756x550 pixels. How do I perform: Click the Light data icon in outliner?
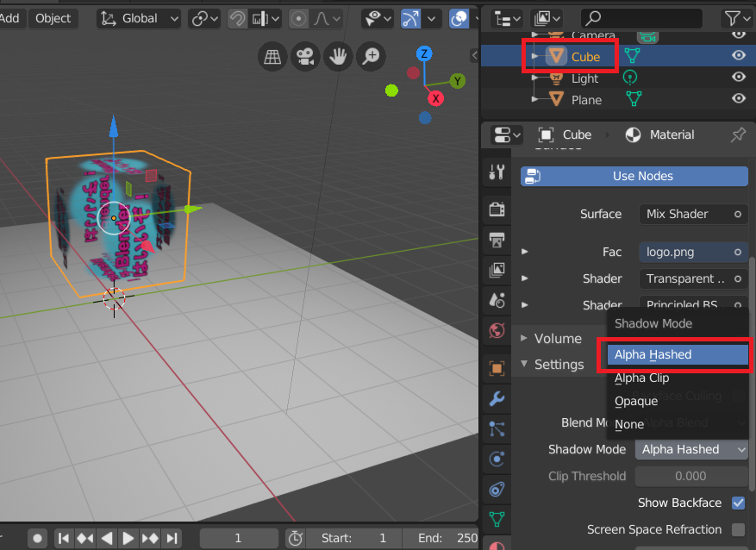(630, 77)
